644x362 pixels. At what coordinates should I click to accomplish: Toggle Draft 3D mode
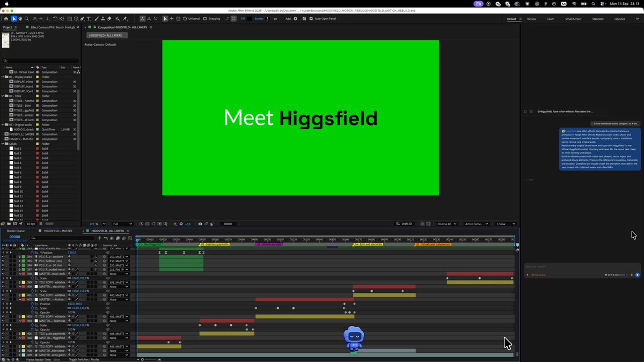pos(405,224)
